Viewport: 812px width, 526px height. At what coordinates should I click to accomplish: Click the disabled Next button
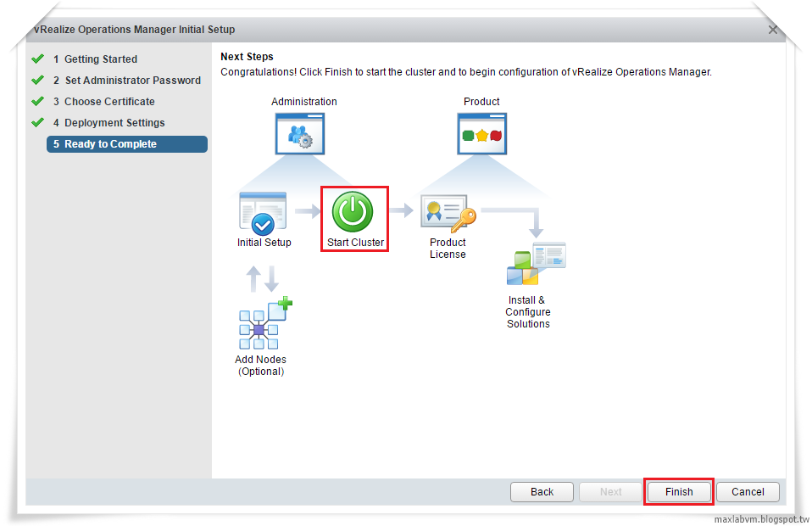(610, 492)
